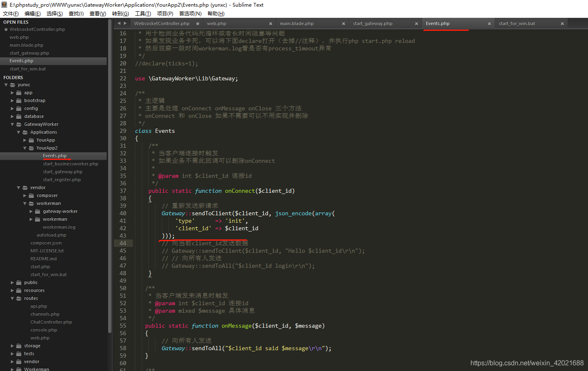
Task: Expand the public folder
Action: tap(12, 282)
